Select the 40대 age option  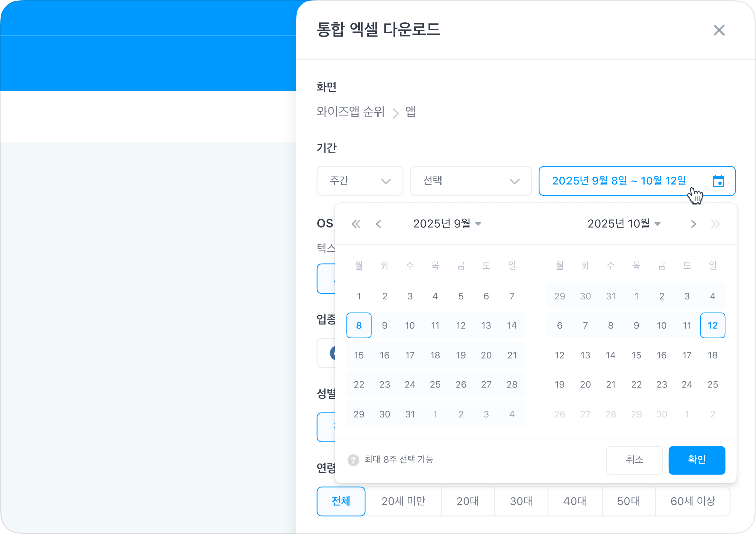575,501
